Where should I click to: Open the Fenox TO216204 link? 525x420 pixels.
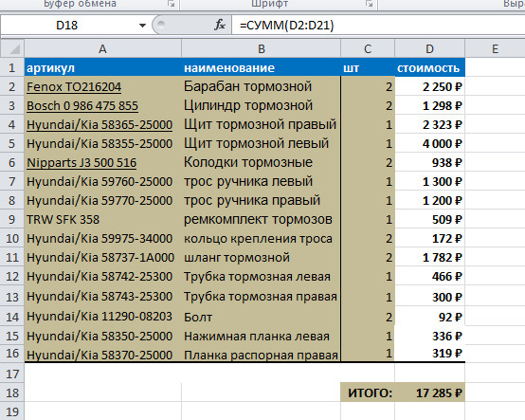click(74, 86)
